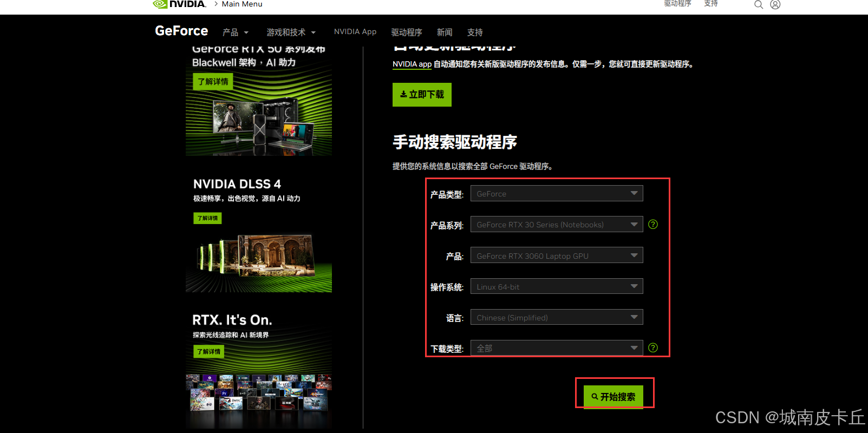Click 驱动程序 link in top header
The width and height of the screenshot is (868, 433).
678,3
